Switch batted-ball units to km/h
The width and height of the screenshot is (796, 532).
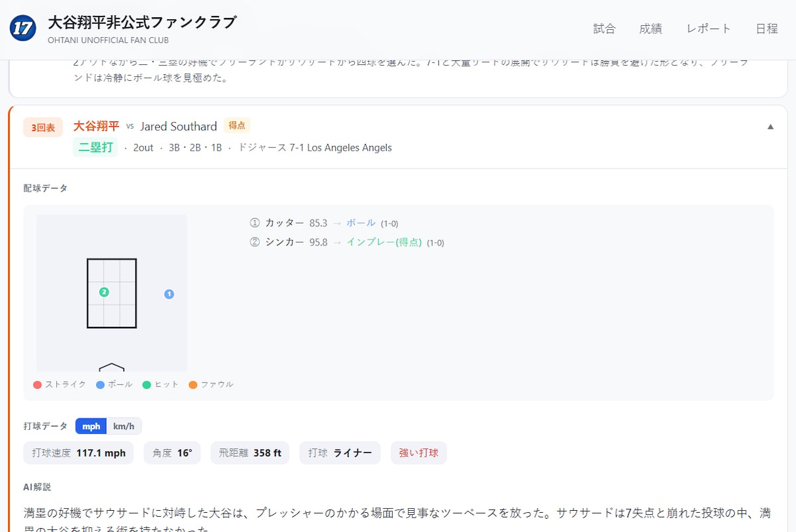[x=124, y=427]
